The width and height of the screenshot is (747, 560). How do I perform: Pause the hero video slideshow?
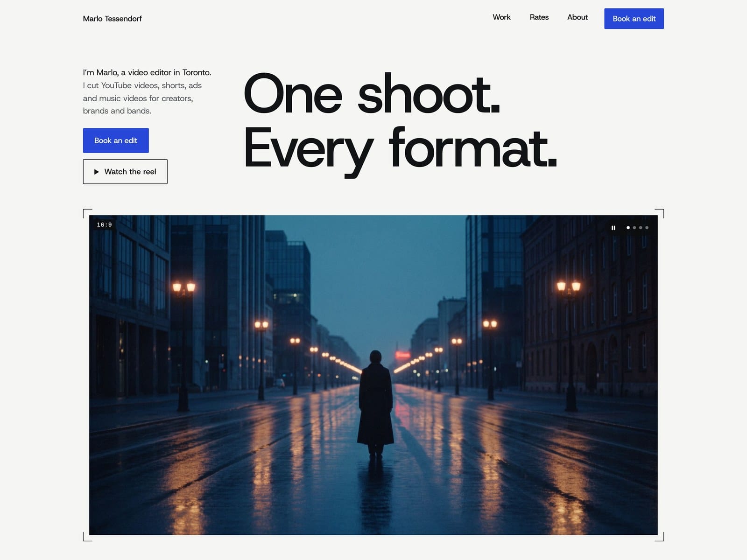click(613, 228)
